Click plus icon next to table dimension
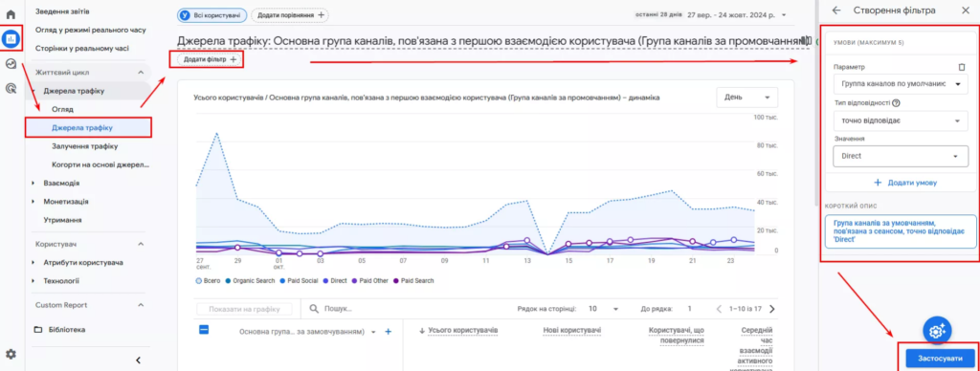This screenshot has height=371, width=980. tap(388, 332)
